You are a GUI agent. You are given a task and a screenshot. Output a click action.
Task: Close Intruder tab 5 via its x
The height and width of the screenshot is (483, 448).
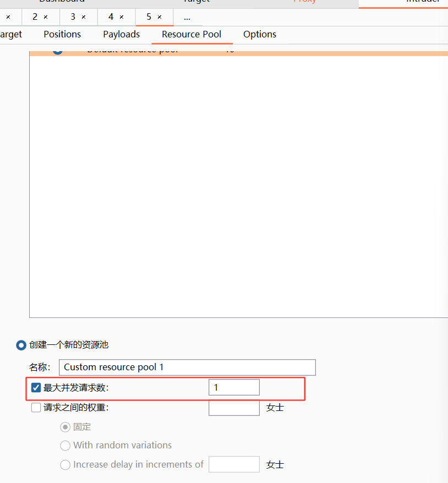point(160,17)
